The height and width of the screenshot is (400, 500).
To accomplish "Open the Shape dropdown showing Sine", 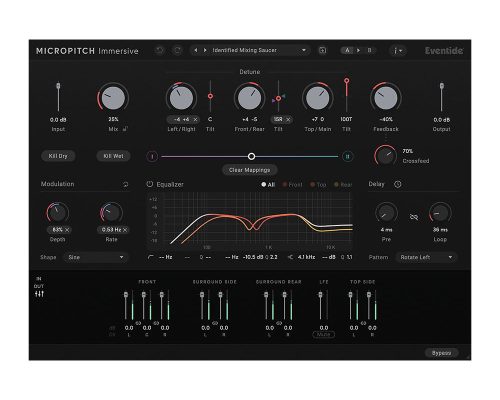I will 96,257.
